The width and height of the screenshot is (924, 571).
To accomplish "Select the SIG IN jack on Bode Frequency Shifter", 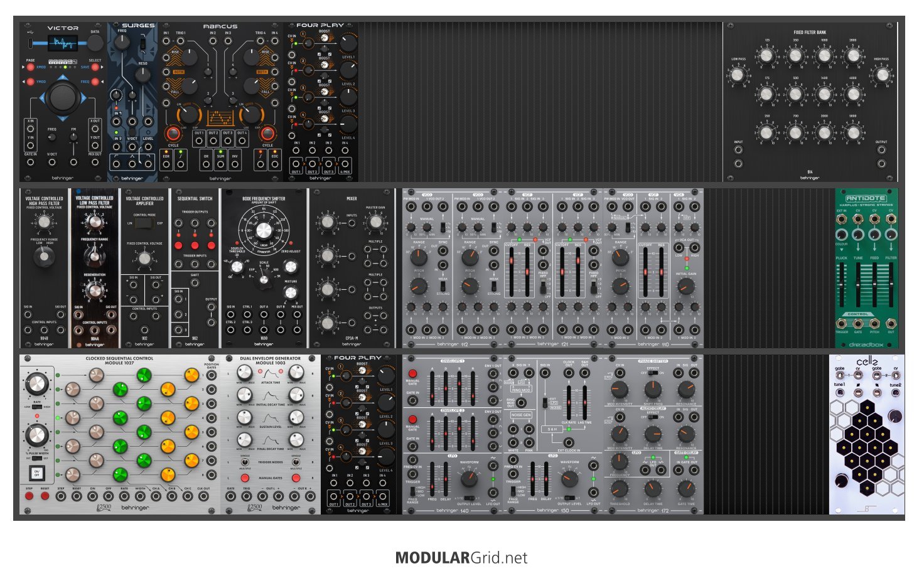I will click(230, 315).
